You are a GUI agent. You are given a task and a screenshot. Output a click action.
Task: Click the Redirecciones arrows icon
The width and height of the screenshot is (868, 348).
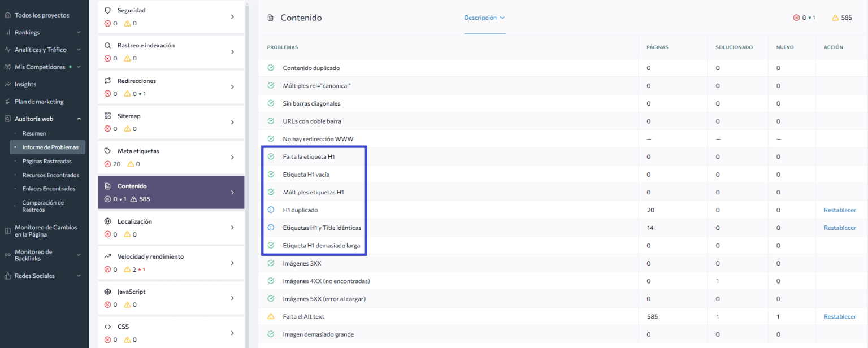pyautogui.click(x=108, y=80)
